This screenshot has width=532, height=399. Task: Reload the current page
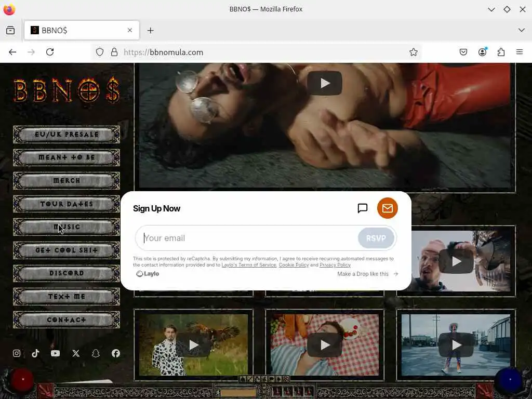pyautogui.click(x=50, y=52)
